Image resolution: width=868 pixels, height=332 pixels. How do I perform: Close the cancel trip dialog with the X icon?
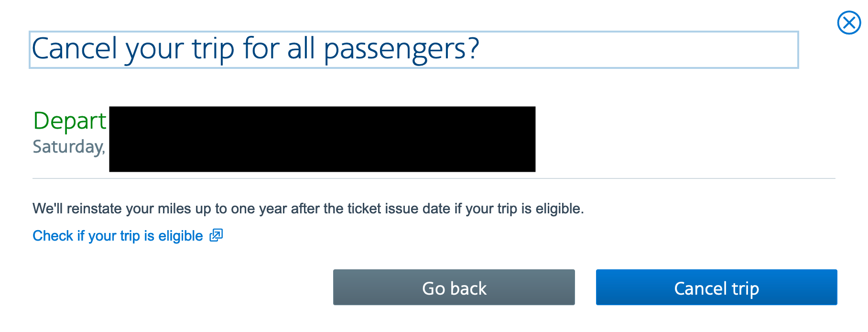tap(849, 22)
